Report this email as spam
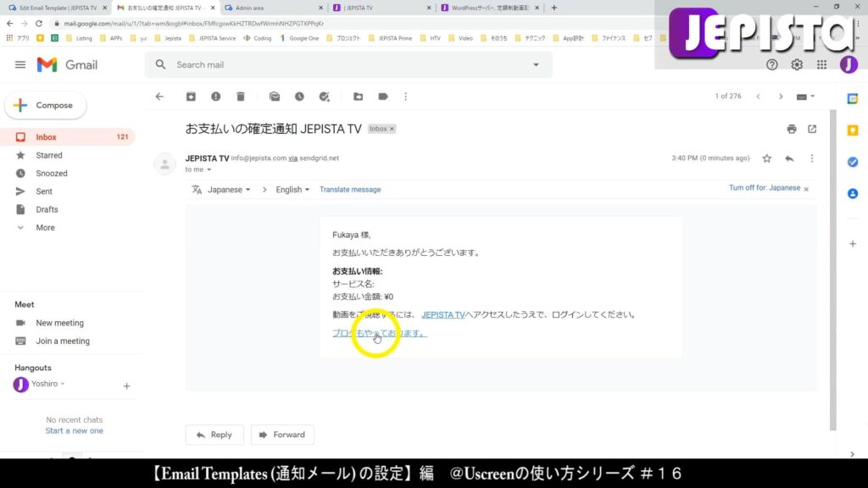The width and height of the screenshot is (868, 488). click(216, 97)
